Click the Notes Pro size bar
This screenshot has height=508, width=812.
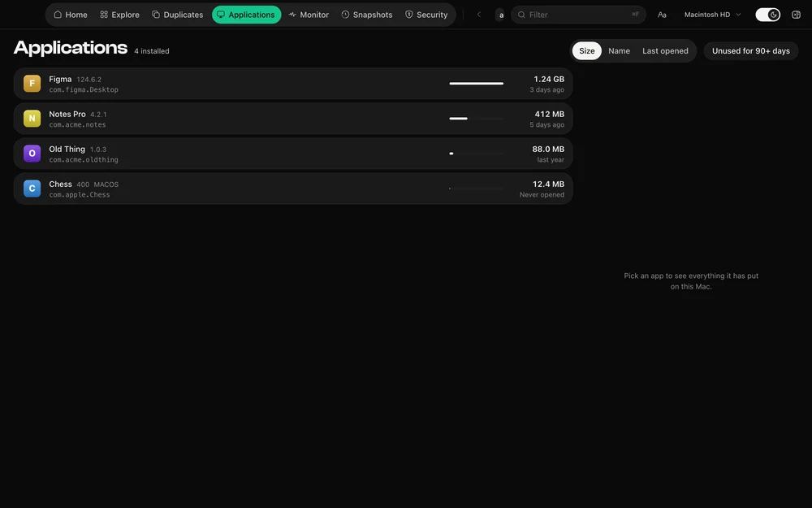pos(477,119)
